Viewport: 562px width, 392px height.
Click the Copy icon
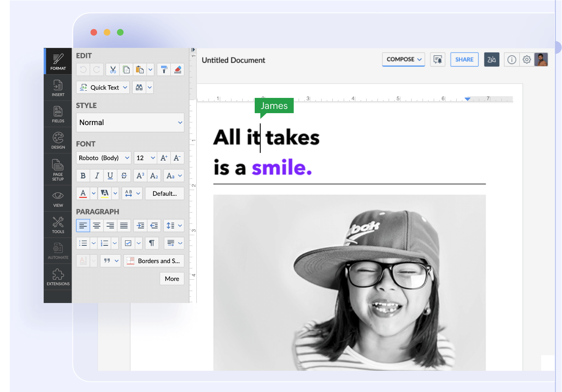pos(126,70)
